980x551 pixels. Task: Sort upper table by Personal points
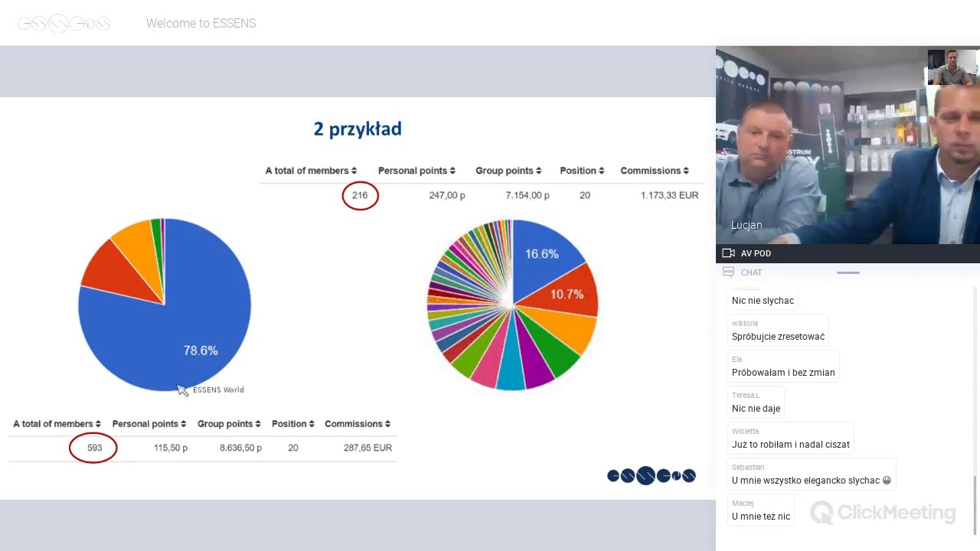click(x=416, y=171)
